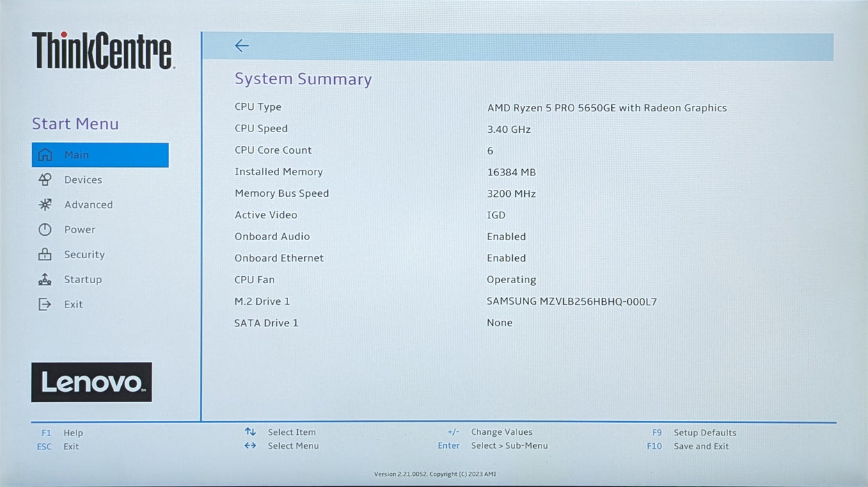The image size is (868, 487).
Task: Click Enabled beside Onboard Audio
Action: pos(507,237)
